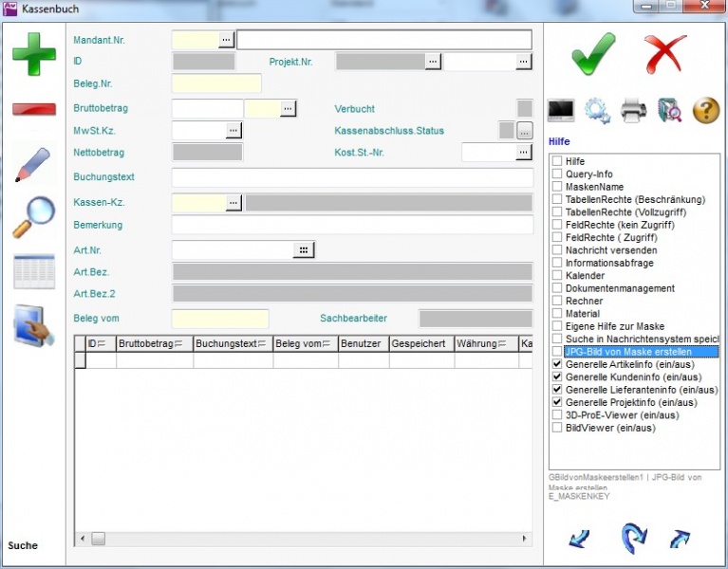The height and width of the screenshot is (569, 728).
Task: Enable the Kalender checkbox
Action: (x=558, y=276)
